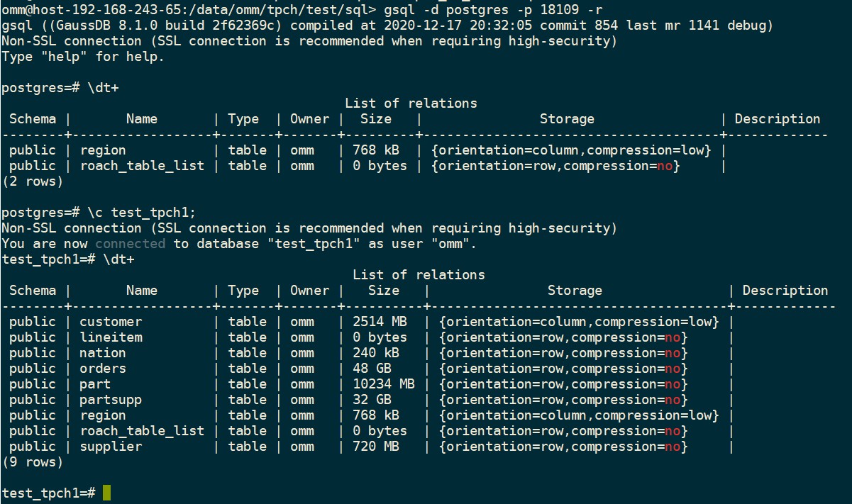
Task: Click the '32 GB' size value
Action: (x=372, y=400)
